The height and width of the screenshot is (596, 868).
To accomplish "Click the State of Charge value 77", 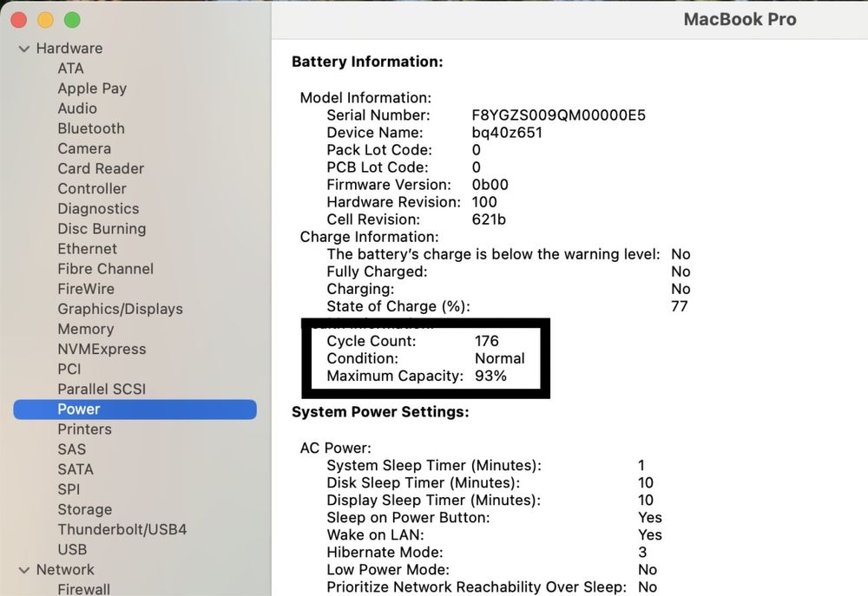I will [680, 306].
